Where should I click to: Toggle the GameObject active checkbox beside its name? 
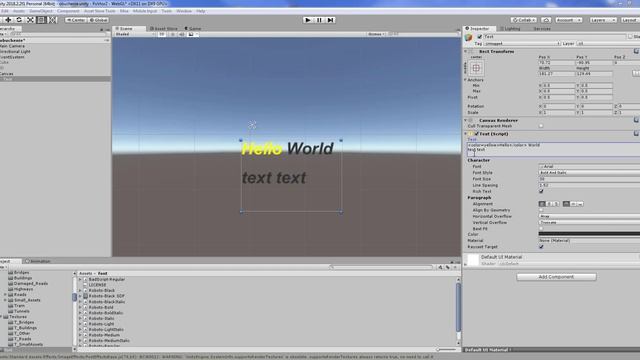480,37
